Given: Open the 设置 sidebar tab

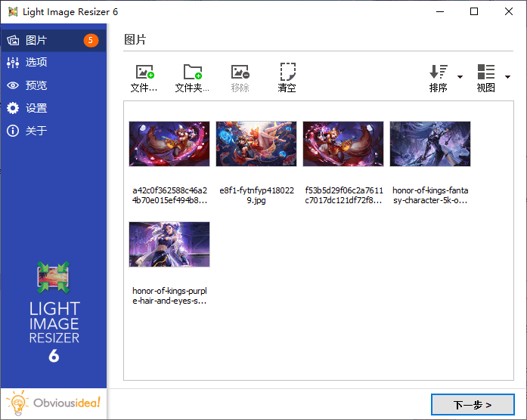Looking at the screenshot, I should coord(54,108).
